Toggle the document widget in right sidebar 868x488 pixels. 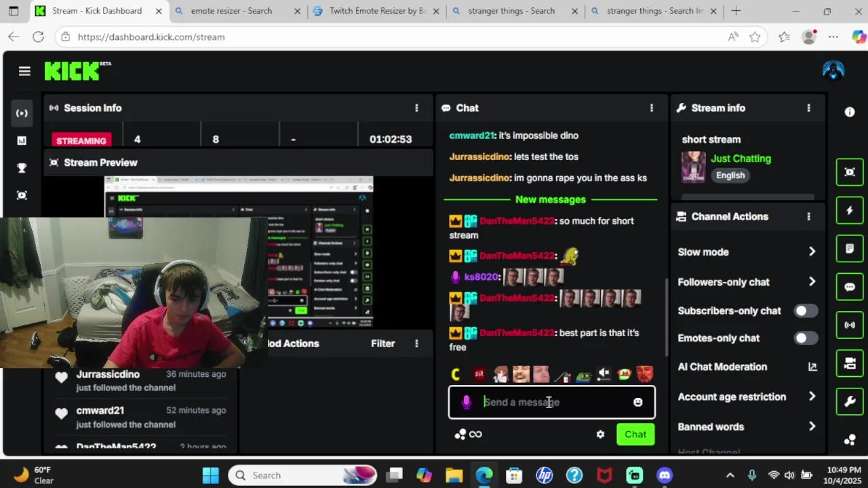(x=850, y=249)
